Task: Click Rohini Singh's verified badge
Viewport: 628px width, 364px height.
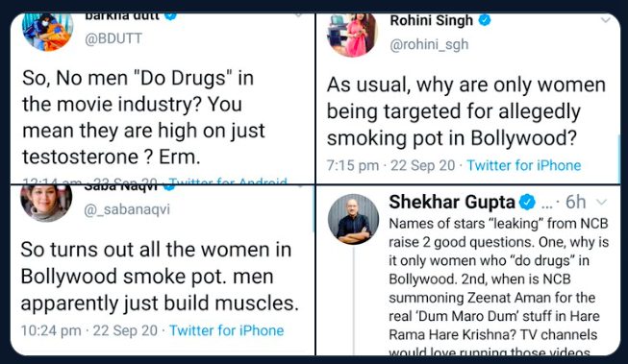Action: click(x=485, y=19)
